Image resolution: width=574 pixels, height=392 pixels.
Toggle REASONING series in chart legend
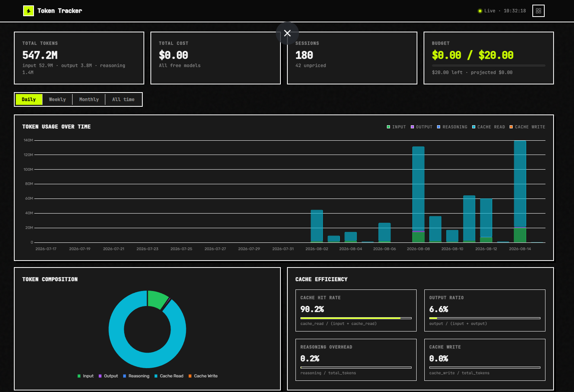pos(452,127)
